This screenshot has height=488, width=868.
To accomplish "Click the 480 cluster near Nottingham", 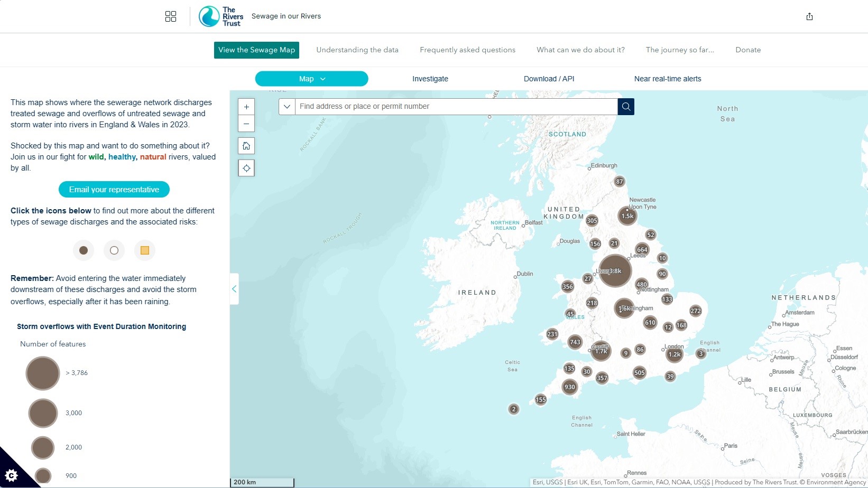I will tap(642, 284).
